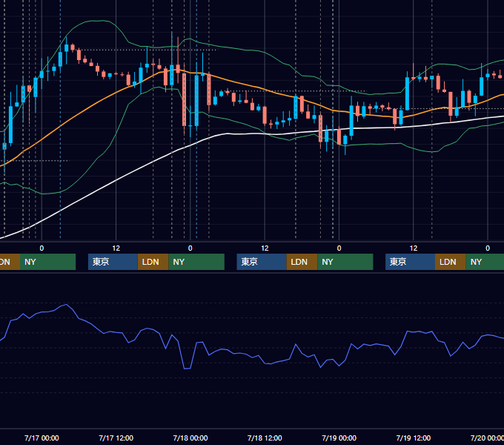Viewport: 504px width, 445px height.
Task: Click the 7/19 12:00 date label
Action: click(x=414, y=438)
